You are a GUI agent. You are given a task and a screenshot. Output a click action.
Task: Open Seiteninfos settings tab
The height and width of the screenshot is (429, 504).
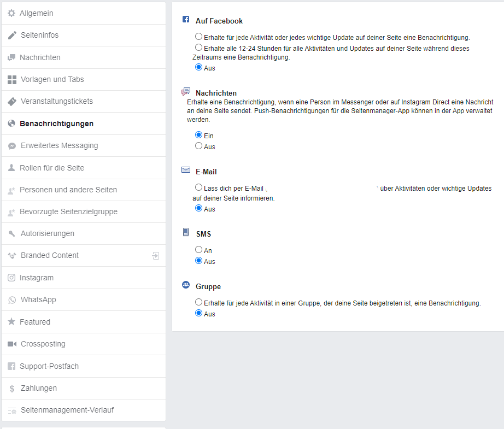point(84,36)
